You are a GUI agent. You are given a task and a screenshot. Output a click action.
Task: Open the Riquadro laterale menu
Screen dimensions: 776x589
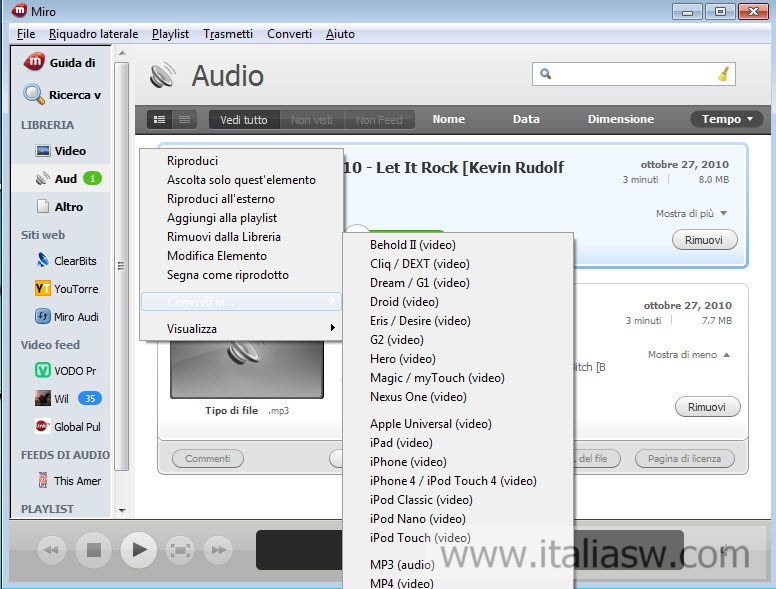pyautogui.click(x=94, y=34)
